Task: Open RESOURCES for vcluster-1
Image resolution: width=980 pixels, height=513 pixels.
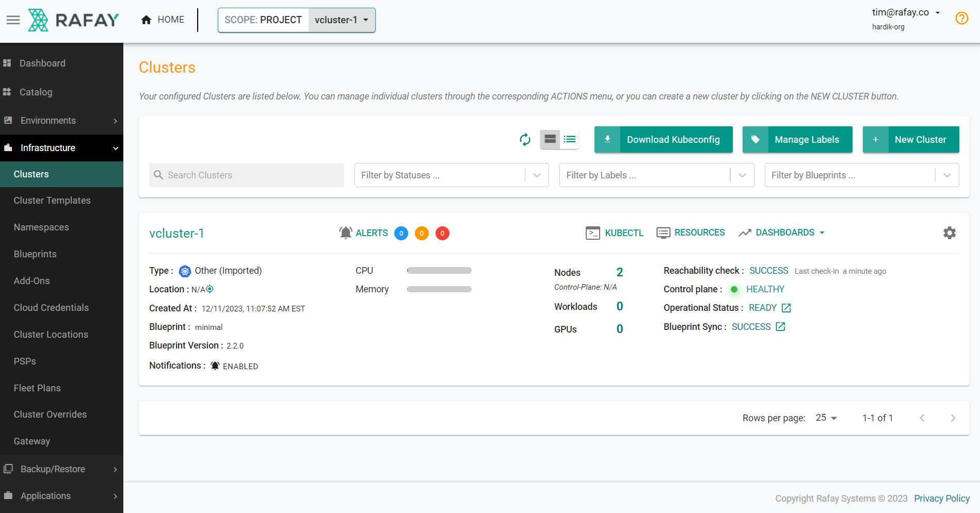Action: [690, 233]
